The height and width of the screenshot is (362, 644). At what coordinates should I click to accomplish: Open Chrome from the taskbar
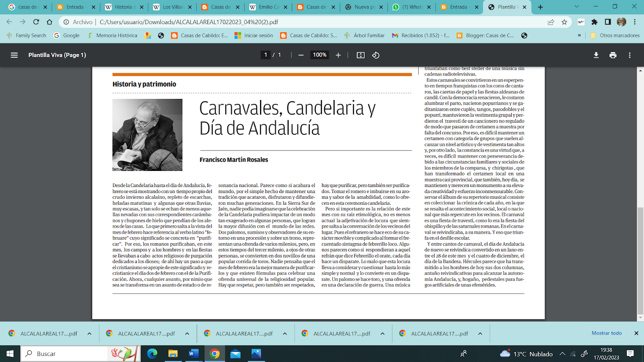click(x=215, y=354)
